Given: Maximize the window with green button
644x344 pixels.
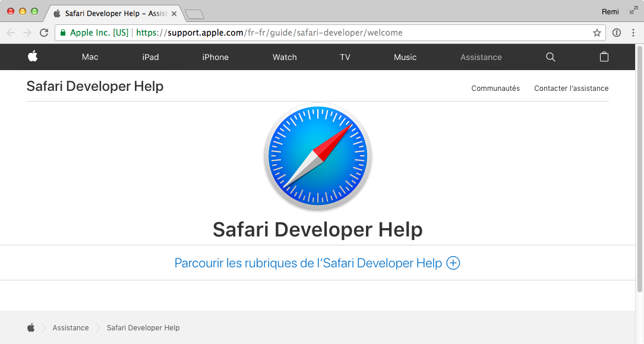Looking at the screenshot, I should point(34,11).
